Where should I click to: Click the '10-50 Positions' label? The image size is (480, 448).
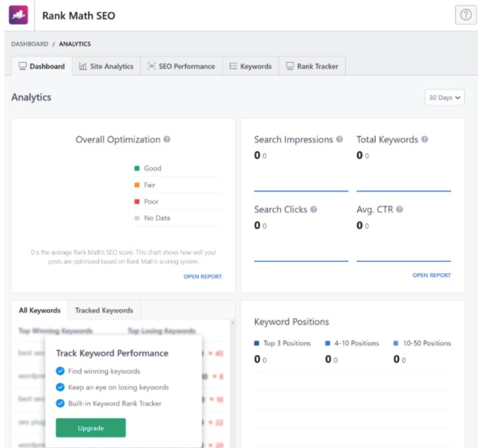(x=427, y=343)
